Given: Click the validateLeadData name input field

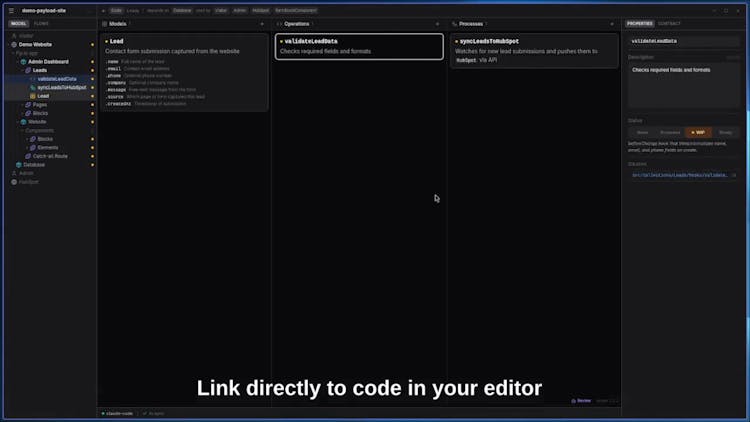Looking at the screenshot, I should pyautogui.click(x=684, y=41).
